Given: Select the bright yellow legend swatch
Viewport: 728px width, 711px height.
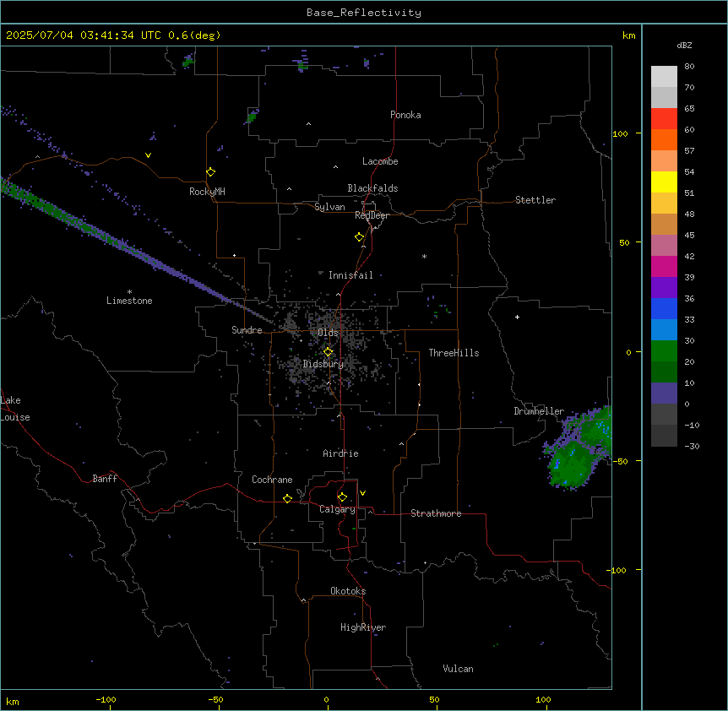Looking at the screenshot, I should click(x=664, y=182).
